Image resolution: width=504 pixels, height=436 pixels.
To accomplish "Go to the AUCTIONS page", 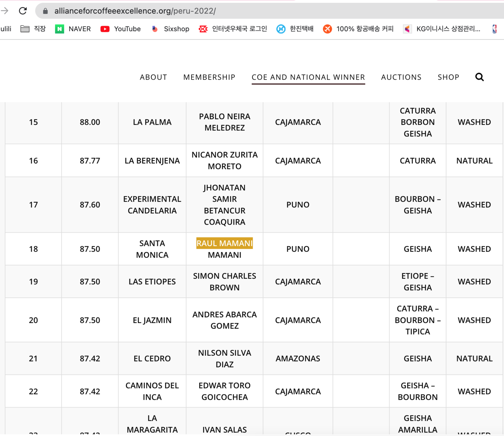I will (401, 77).
